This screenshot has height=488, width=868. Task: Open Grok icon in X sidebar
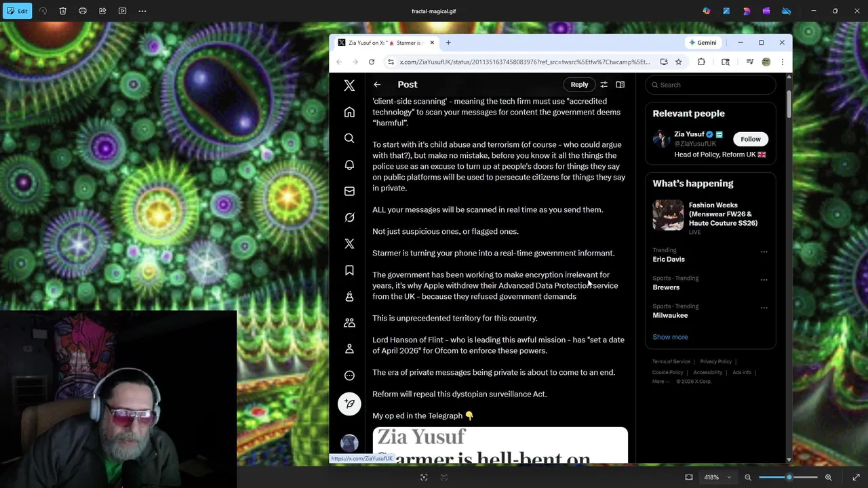(x=349, y=218)
